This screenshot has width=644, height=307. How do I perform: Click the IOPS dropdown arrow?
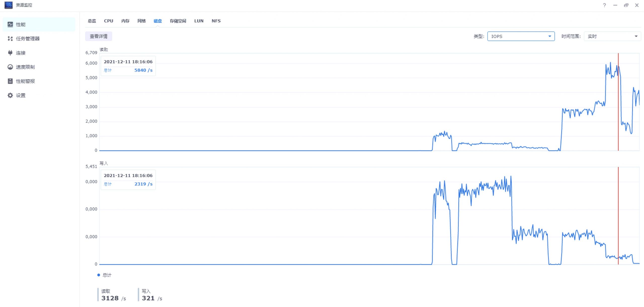pos(550,36)
